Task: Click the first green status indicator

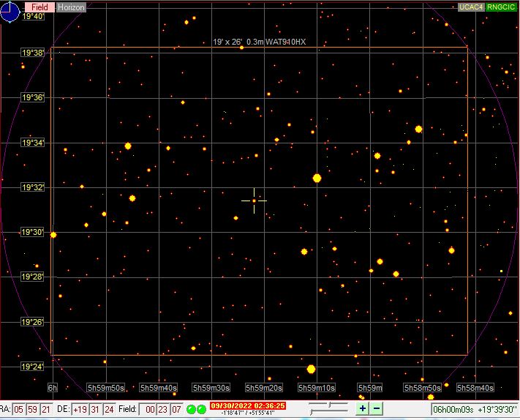Action: [x=192, y=409]
